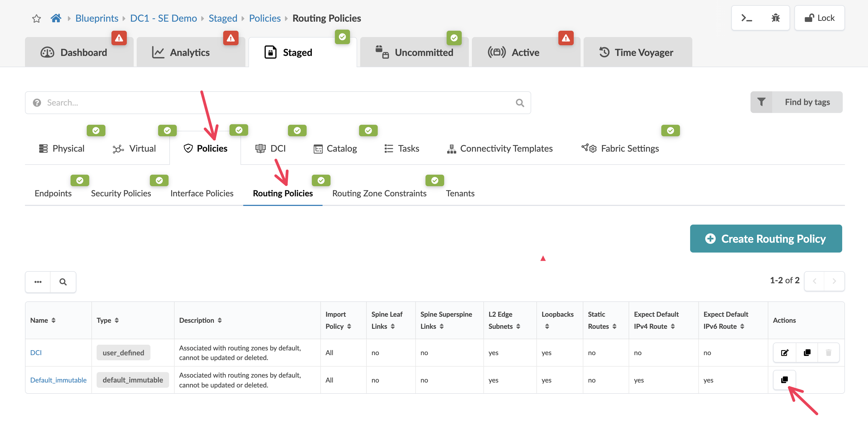Open the Default_immutable policy link
The height and width of the screenshot is (436, 868).
(58, 380)
